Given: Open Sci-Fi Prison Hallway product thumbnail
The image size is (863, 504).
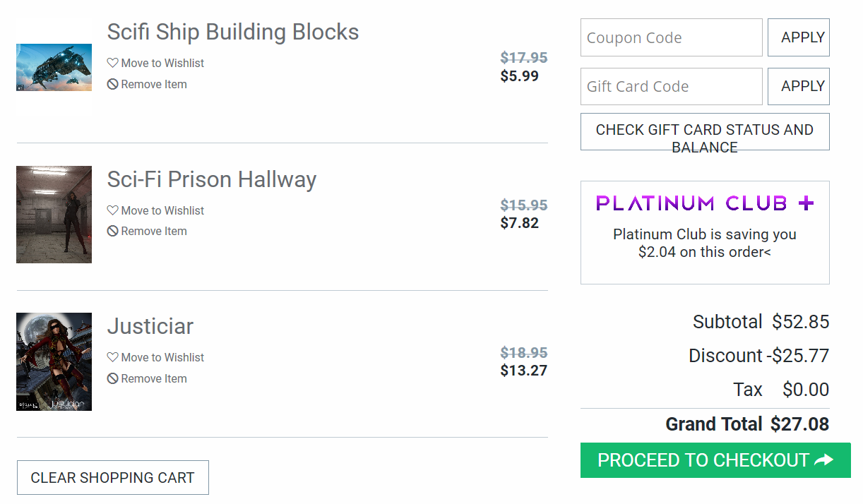Looking at the screenshot, I should 54,215.
